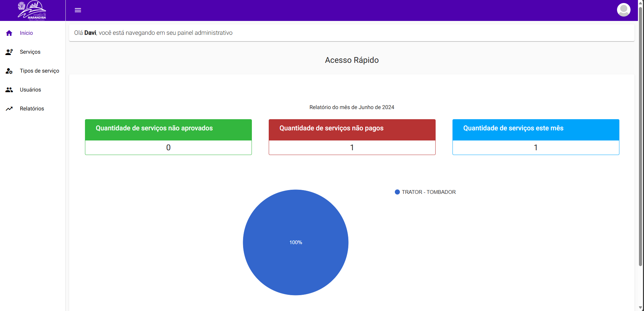
Task: Click the Governo de Narandiba logo
Action: pyautogui.click(x=32, y=10)
